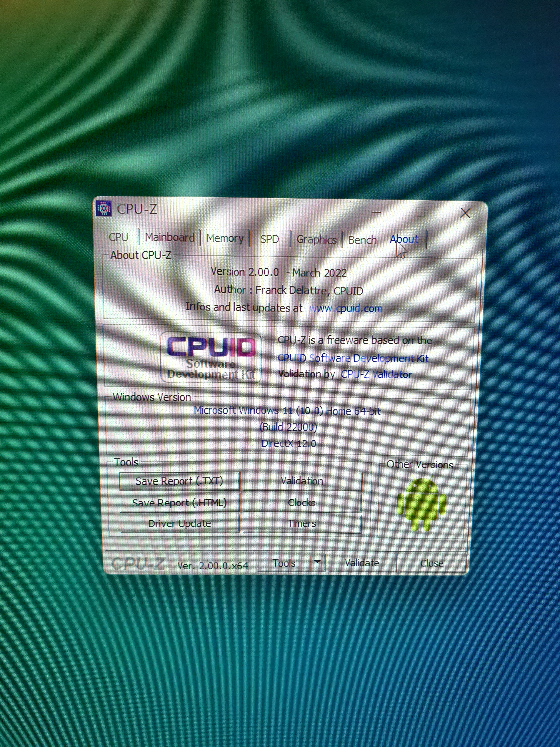This screenshot has width=560, height=747.
Task: Go to the Graphics tab
Action: tap(316, 240)
